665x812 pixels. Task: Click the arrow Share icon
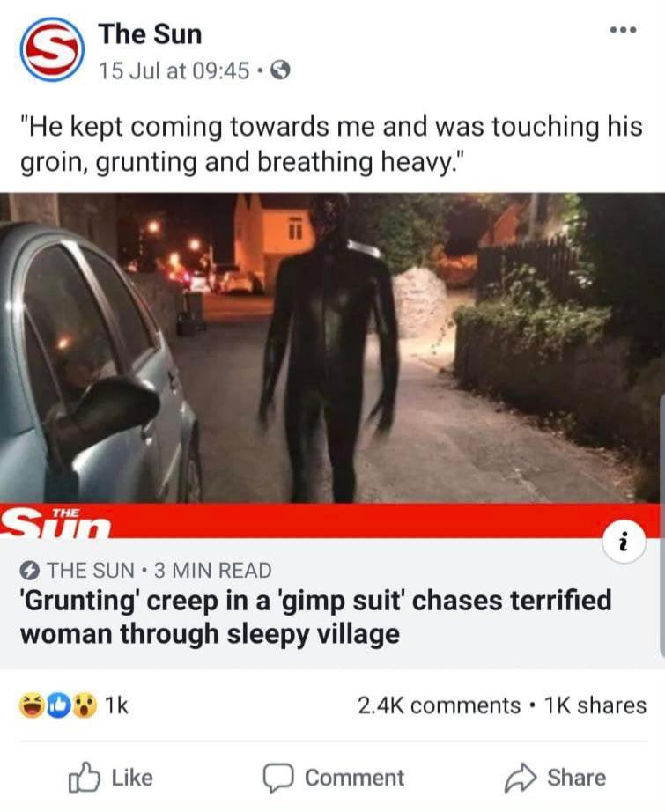click(x=521, y=778)
